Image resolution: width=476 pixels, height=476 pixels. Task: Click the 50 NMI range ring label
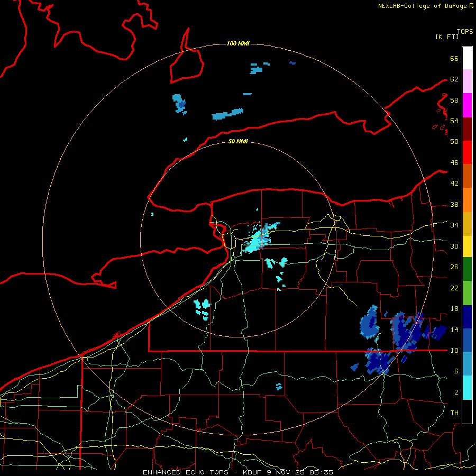tap(238, 141)
